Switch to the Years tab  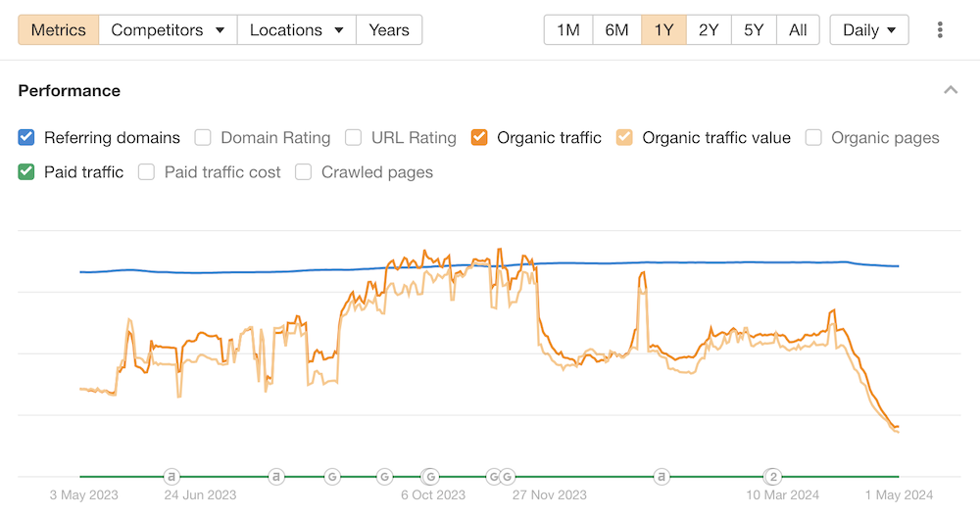[x=389, y=30]
